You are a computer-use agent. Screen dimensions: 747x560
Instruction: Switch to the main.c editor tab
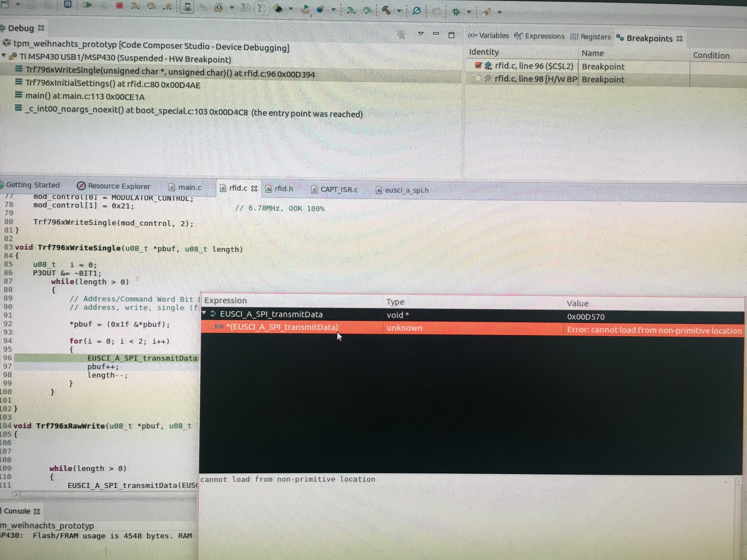pyautogui.click(x=189, y=187)
